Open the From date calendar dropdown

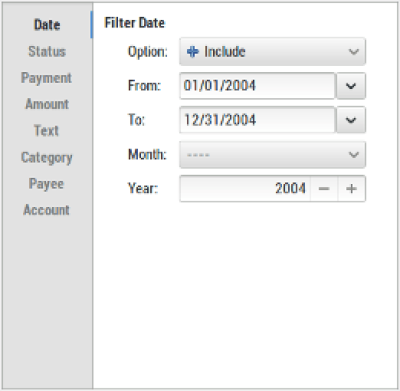tap(351, 86)
